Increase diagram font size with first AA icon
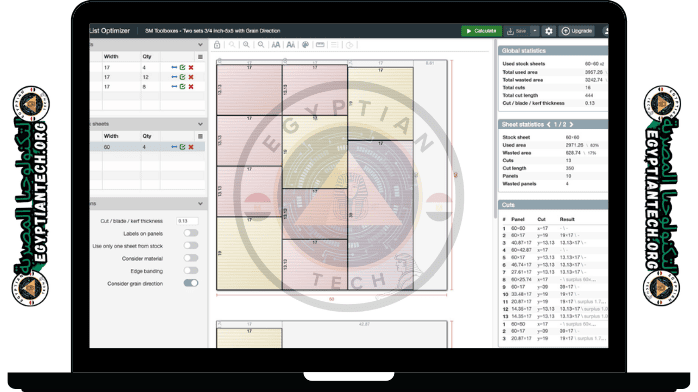Image resolution: width=698 pixels, height=392 pixels. (x=276, y=45)
